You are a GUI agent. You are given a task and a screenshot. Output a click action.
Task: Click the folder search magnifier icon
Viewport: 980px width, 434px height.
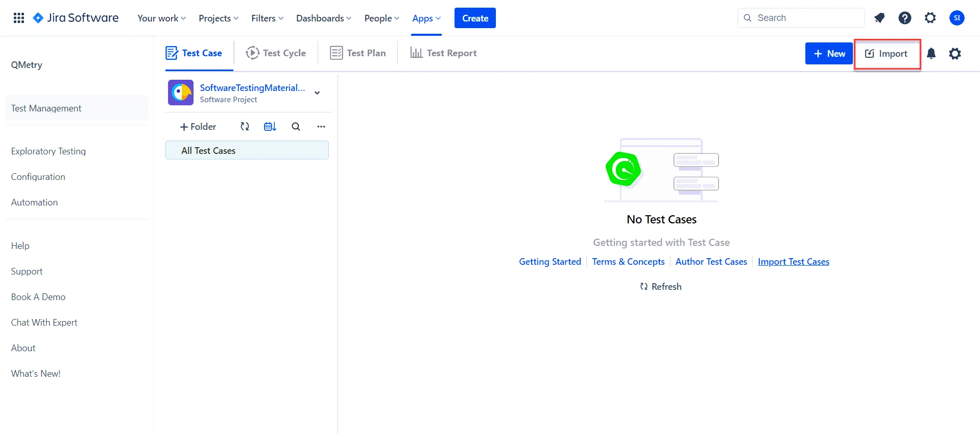296,126
